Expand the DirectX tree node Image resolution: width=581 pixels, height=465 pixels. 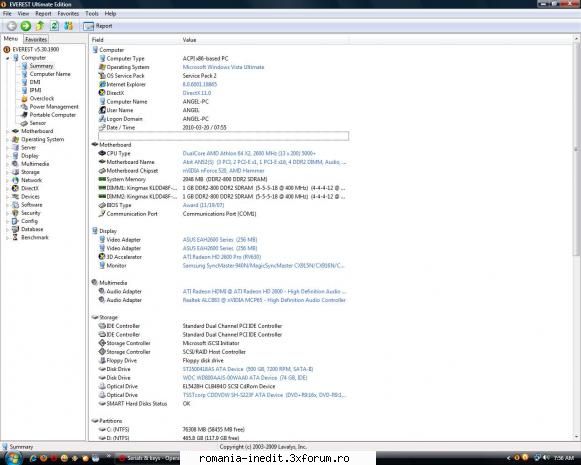pos(7,188)
